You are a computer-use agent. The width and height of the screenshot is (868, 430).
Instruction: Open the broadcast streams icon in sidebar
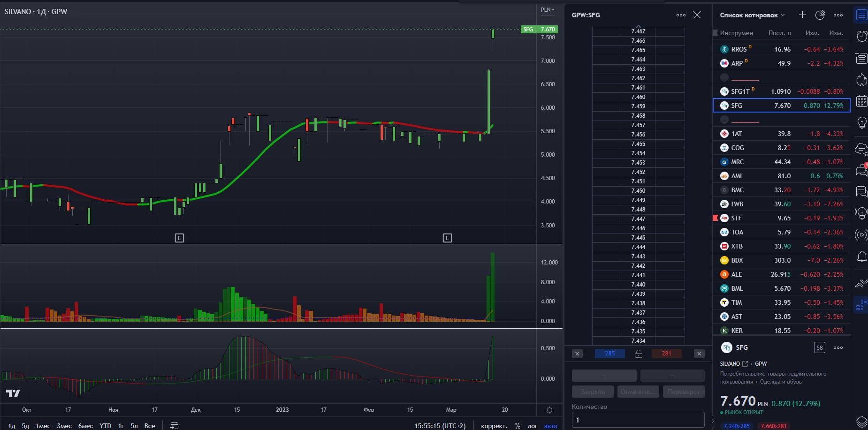point(861,235)
